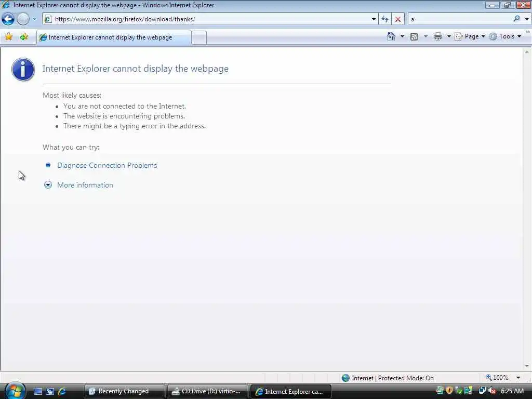Open the search provider dropdown arrow
This screenshot has height=399, width=532.
(527, 19)
